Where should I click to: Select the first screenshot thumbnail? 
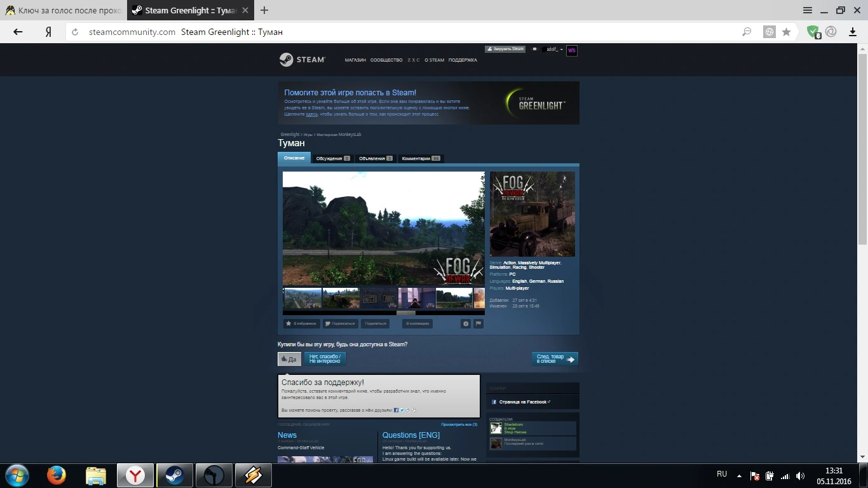(302, 298)
